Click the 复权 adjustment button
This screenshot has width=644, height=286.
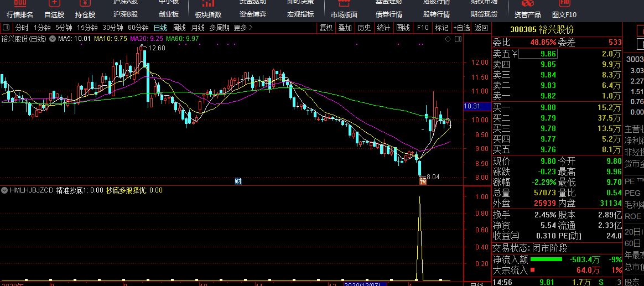326,28
